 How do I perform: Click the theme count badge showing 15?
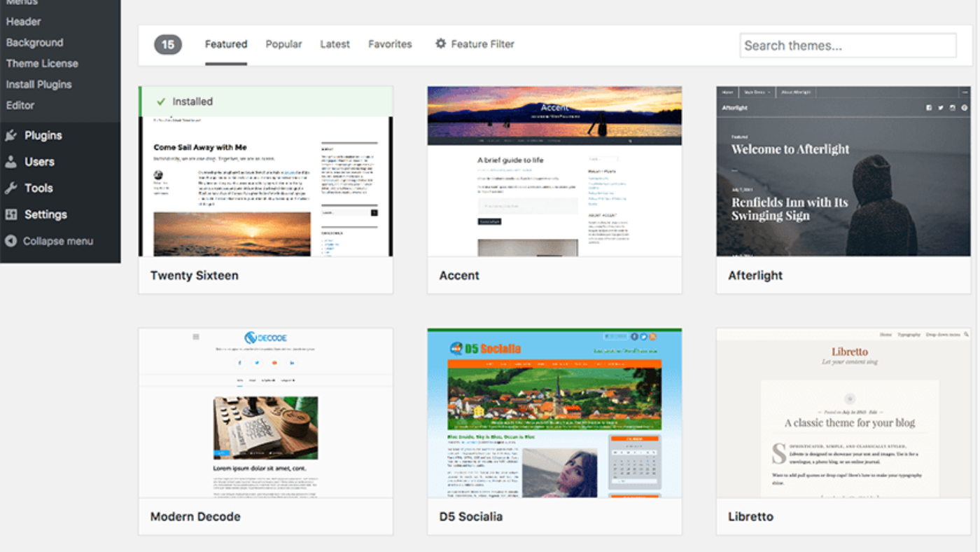click(168, 45)
